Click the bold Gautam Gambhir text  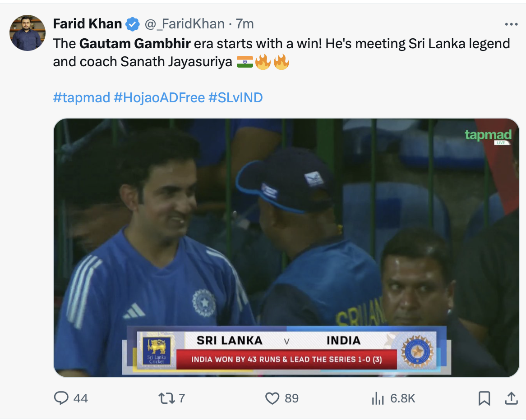point(135,44)
